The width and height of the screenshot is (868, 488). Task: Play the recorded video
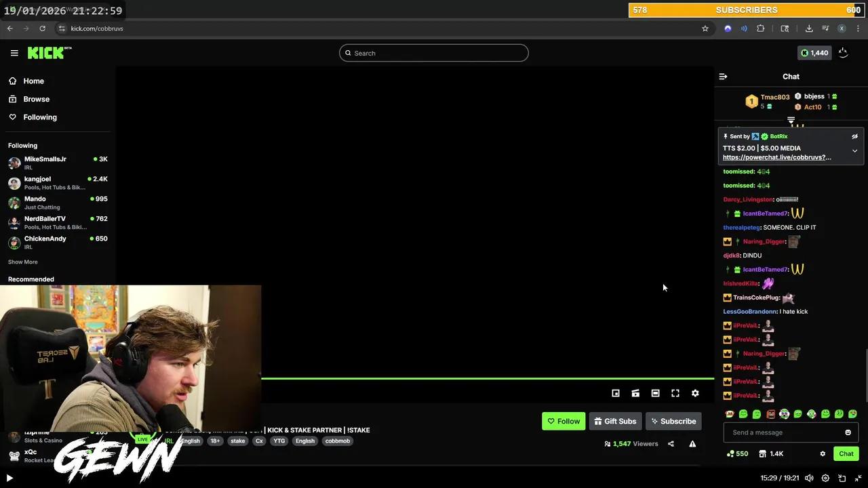pyautogui.click(x=9, y=478)
